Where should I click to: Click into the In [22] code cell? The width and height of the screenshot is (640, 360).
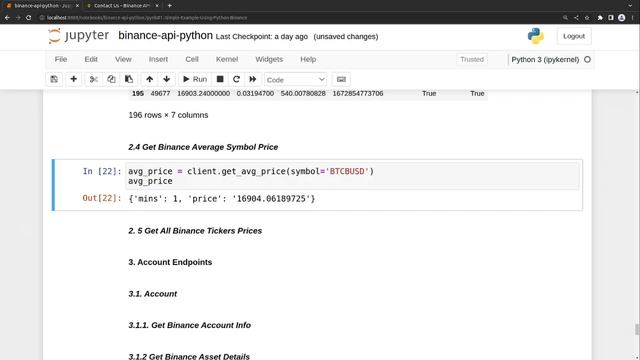click(353, 176)
